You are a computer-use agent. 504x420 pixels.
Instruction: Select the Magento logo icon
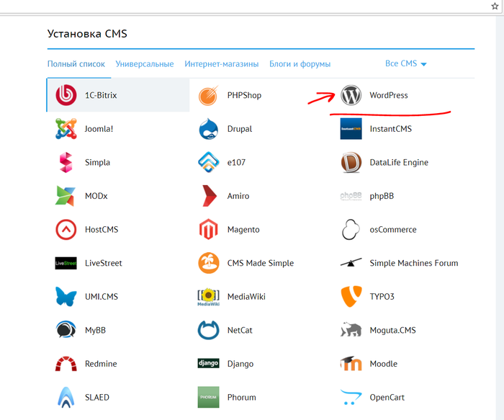[x=208, y=230]
